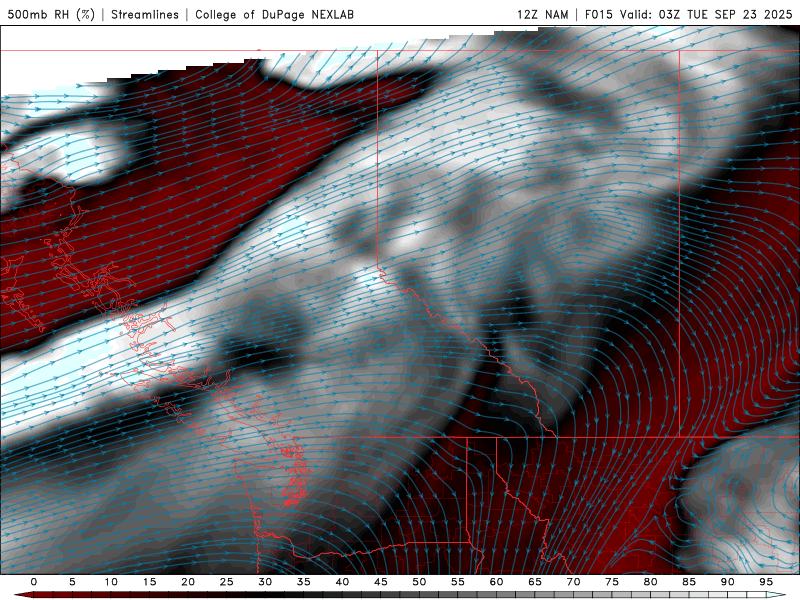Click the '5' label on the color scale
Viewport: 800px width, 600px height.
point(72,582)
